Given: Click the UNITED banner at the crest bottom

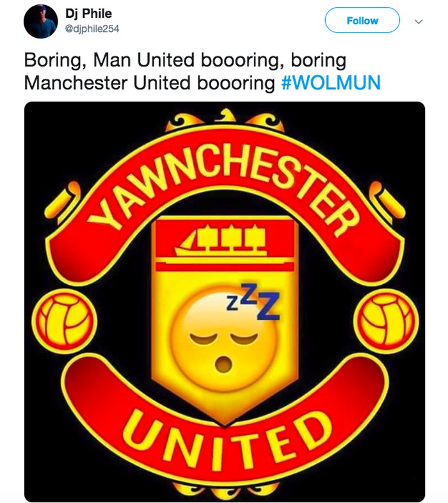Looking at the screenshot, I should [223, 442].
